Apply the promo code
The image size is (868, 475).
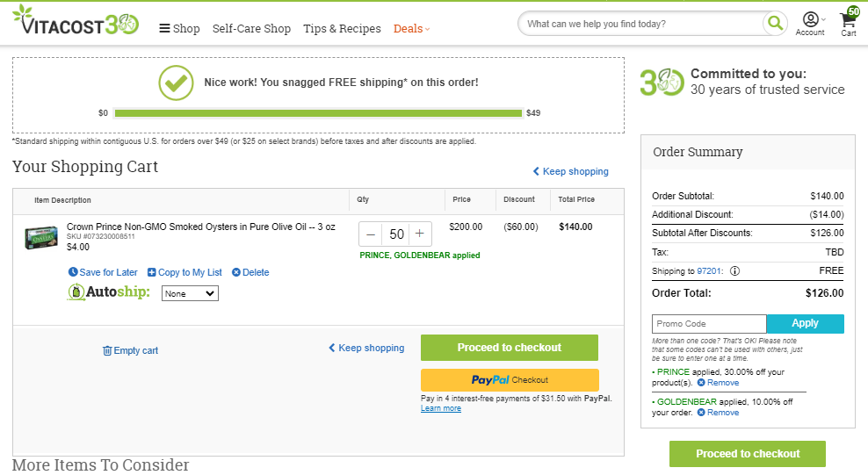pyautogui.click(x=805, y=323)
